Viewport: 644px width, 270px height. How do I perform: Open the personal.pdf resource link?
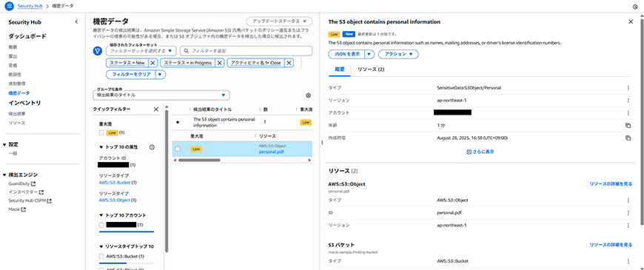[x=271, y=152]
